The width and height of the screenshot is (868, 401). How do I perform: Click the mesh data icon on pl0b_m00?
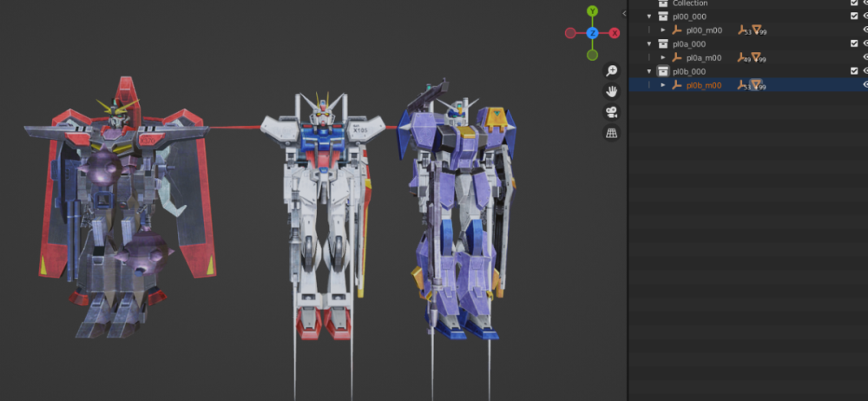point(756,85)
